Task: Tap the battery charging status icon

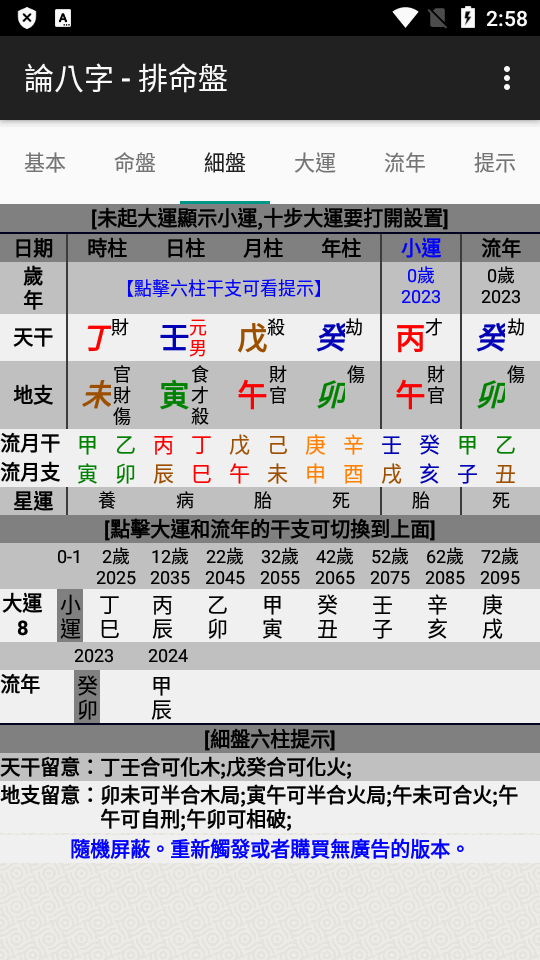Action: (468, 18)
